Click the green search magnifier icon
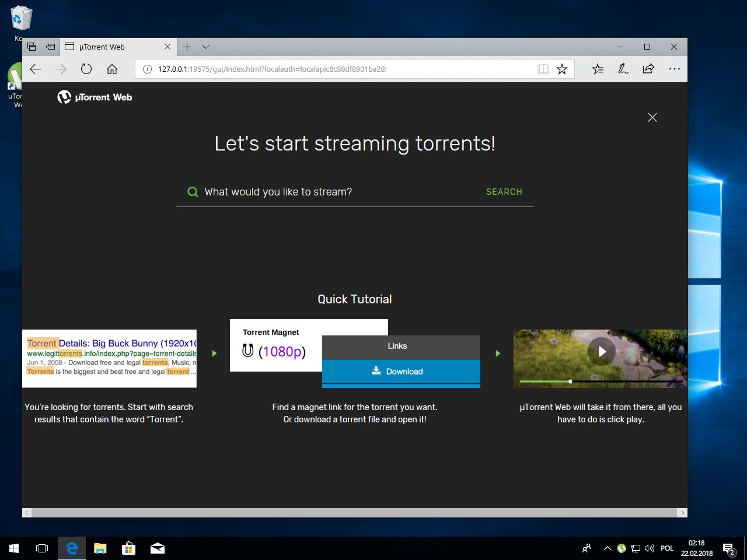Image resolution: width=747 pixels, height=560 pixels. click(x=193, y=192)
